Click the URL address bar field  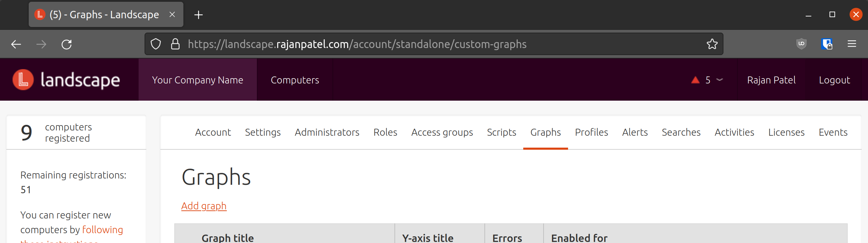point(434,44)
